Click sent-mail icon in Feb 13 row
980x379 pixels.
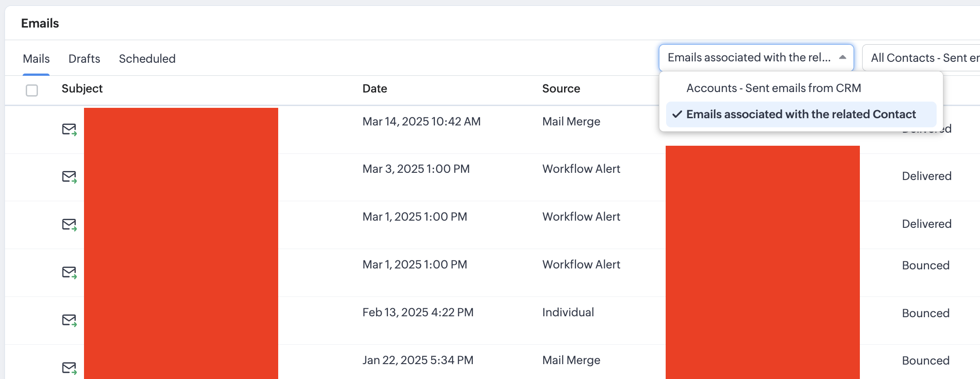pos(69,320)
